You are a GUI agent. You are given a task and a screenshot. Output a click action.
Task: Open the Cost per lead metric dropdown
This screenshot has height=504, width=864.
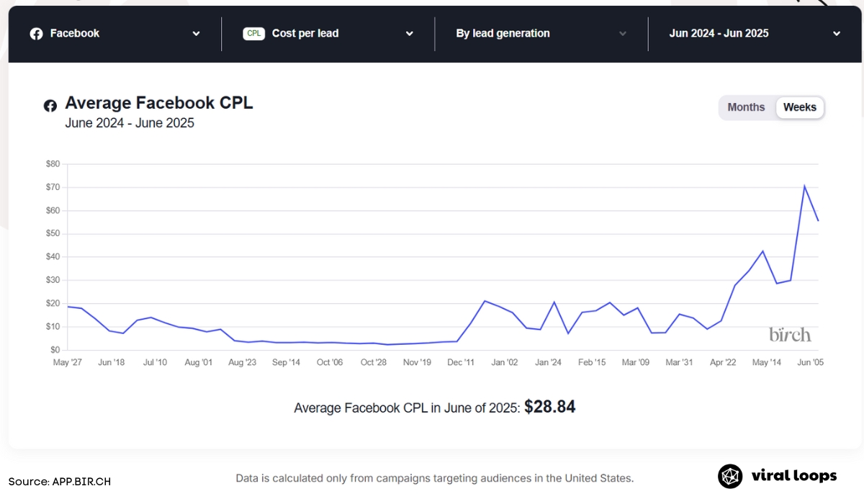coord(328,34)
